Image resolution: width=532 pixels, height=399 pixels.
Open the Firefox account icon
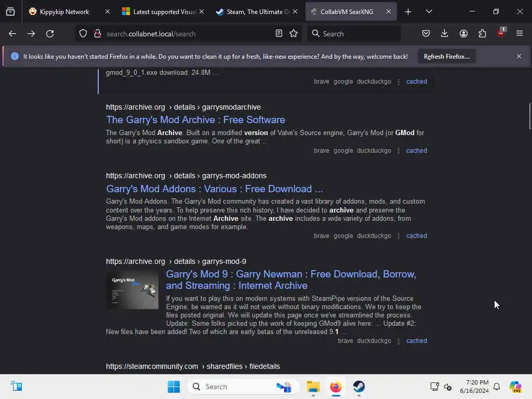coord(463,33)
